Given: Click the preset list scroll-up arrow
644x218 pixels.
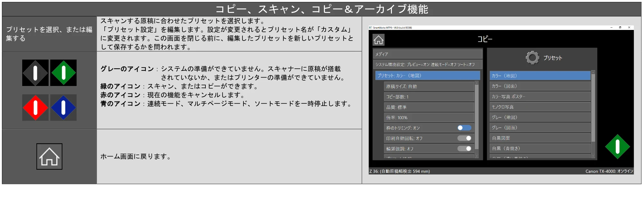Looking at the screenshot, I should point(593,72).
